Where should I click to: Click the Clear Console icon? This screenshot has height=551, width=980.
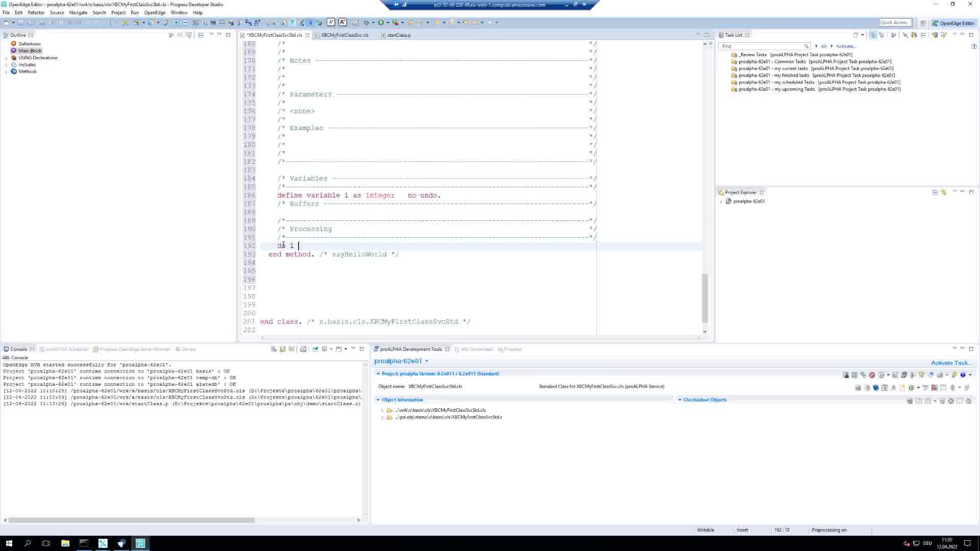[x=274, y=349]
